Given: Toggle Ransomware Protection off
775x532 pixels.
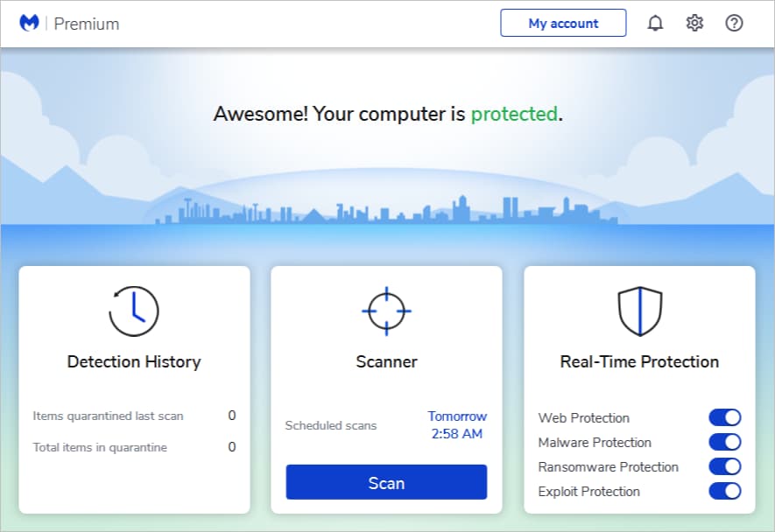Looking at the screenshot, I should [x=724, y=466].
